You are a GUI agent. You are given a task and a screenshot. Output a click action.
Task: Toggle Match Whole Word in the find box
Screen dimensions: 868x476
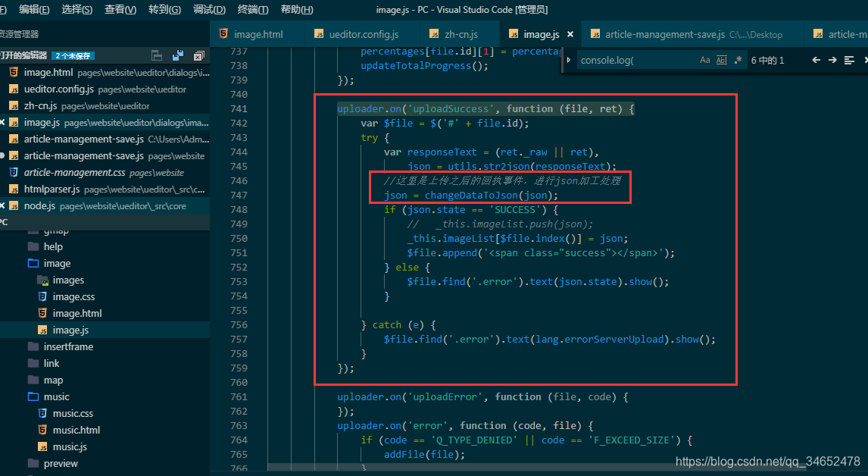pyautogui.click(x=721, y=60)
